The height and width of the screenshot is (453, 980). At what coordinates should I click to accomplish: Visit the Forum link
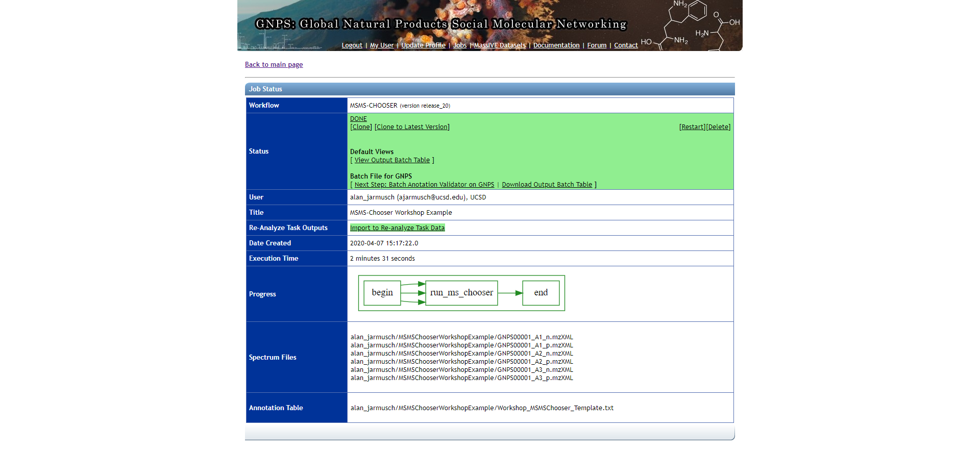point(597,45)
